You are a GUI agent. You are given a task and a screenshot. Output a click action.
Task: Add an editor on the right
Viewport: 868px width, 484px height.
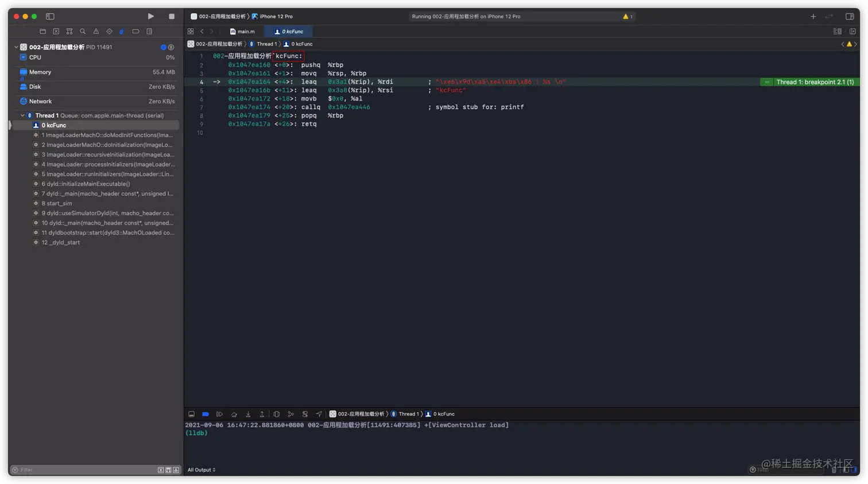(x=852, y=32)
